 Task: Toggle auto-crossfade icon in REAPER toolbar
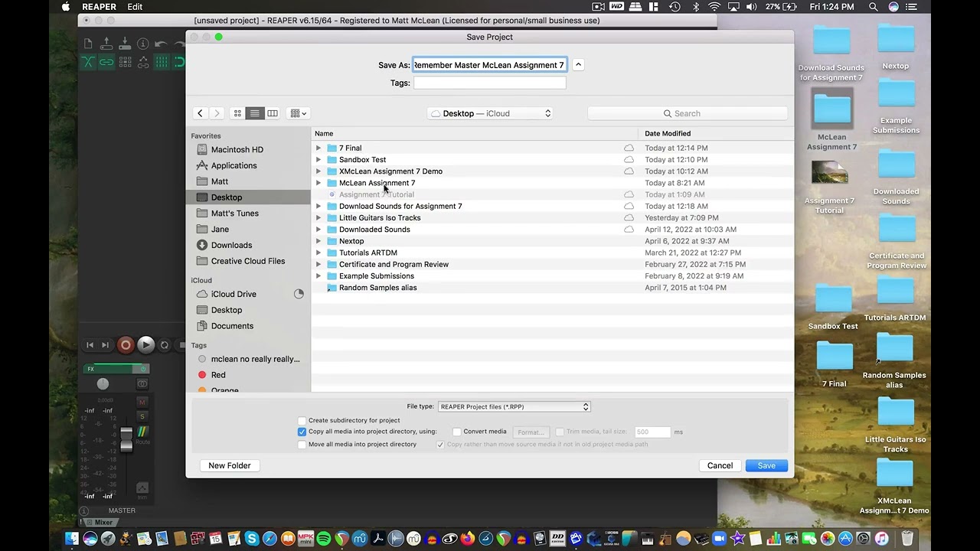88,62
